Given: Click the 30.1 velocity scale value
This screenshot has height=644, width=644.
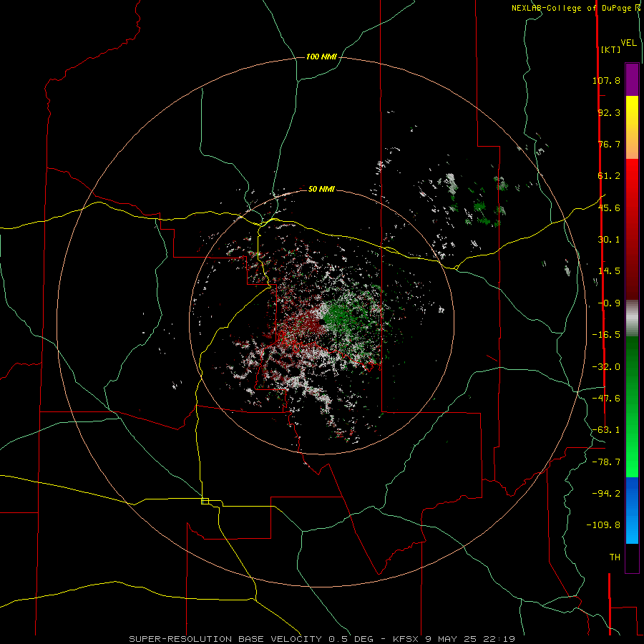Looking at the screenshot, I should click(609, 240).
